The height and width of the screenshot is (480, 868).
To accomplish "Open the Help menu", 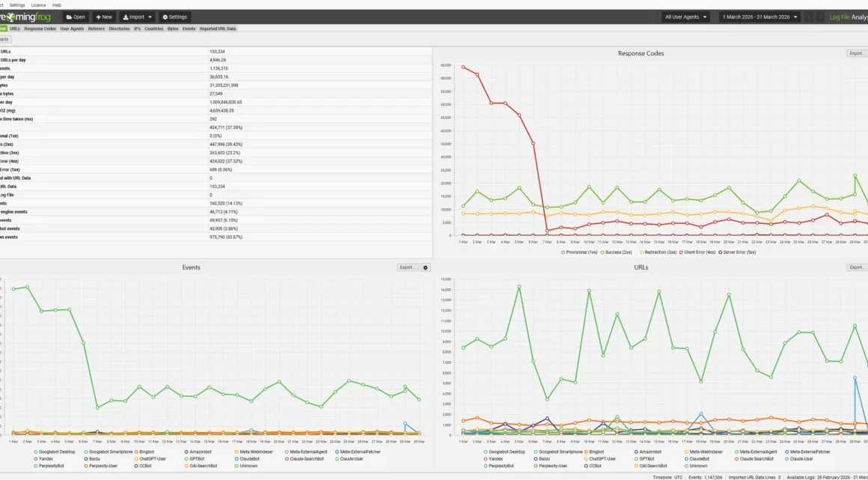I will click(x=56, y=5).
